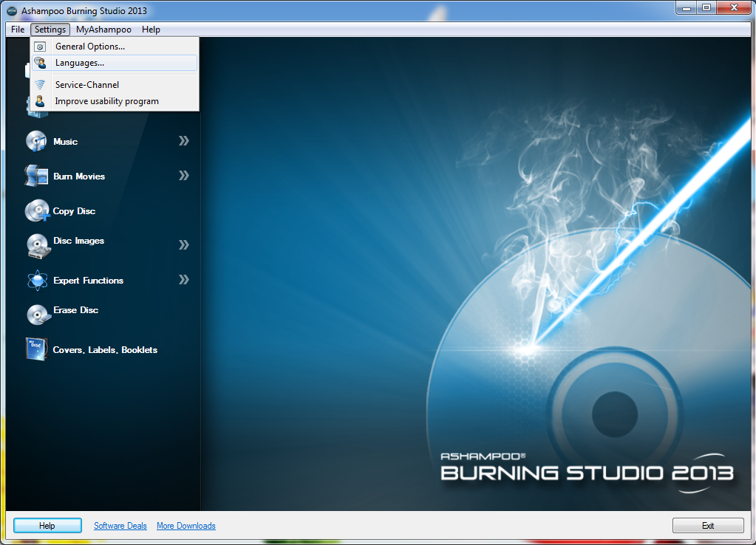Maximize the Burning Studio window

[x=706, y=7]
